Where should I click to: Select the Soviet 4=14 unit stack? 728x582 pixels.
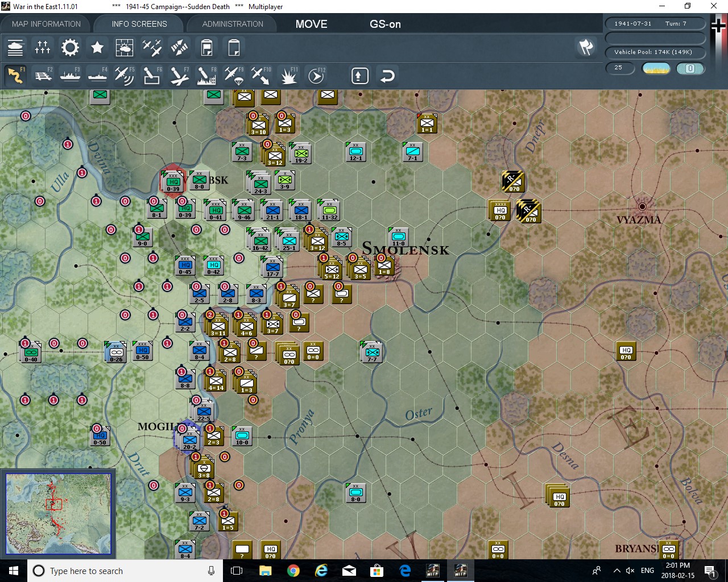[x=216, y=381]
